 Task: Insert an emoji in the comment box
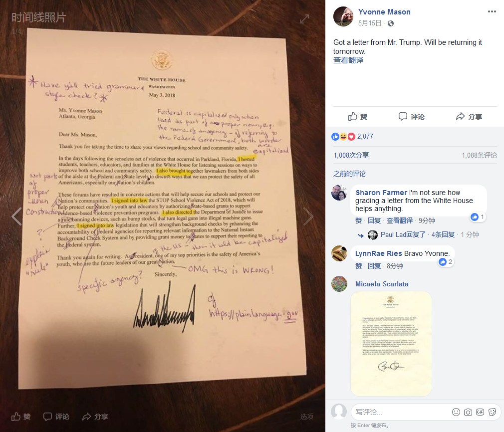tap(456, 412)
